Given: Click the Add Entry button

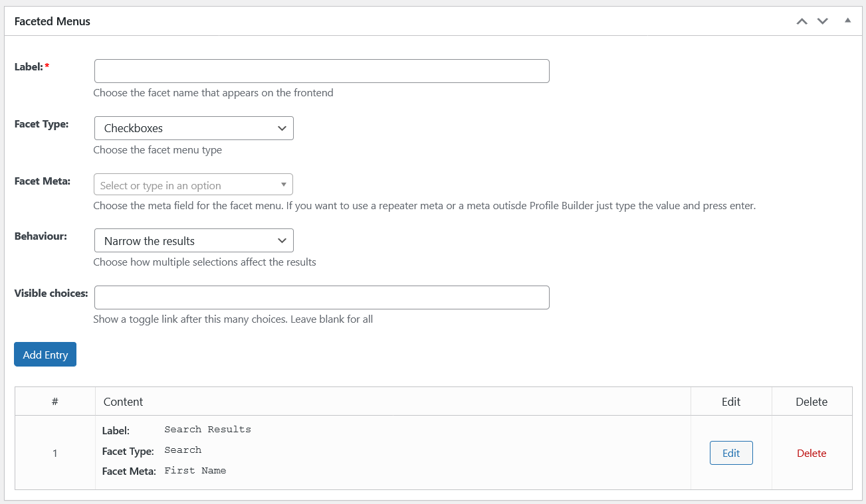Looking at the screenshot, I should (45, 355).
